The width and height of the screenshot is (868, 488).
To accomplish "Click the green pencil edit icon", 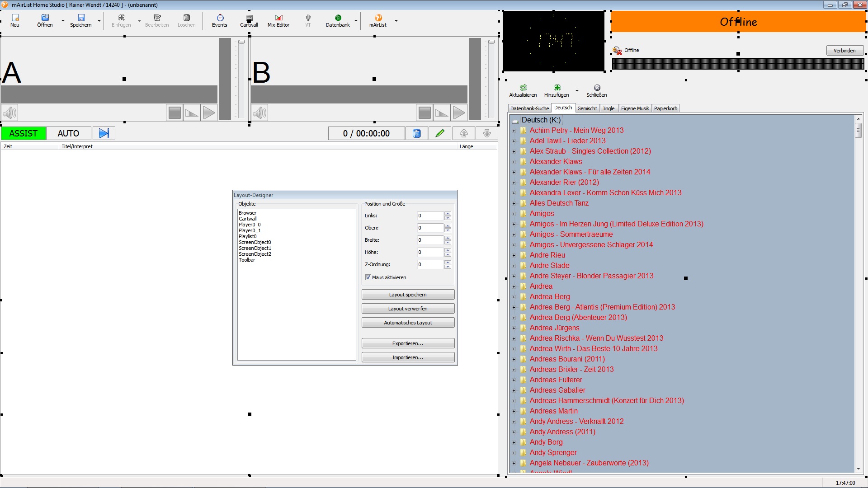I will (x=440, y=133).
